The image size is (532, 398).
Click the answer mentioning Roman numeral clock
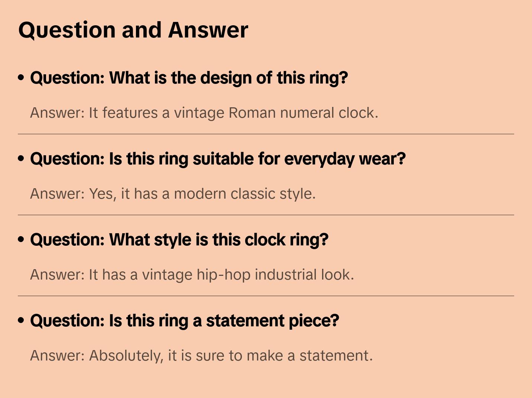(204, 113)
